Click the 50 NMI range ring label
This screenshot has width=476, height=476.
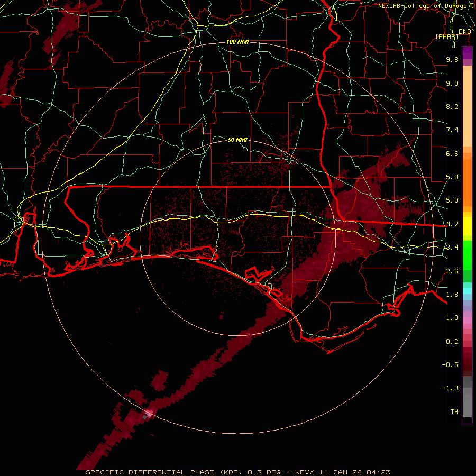(x=237, y=140)
